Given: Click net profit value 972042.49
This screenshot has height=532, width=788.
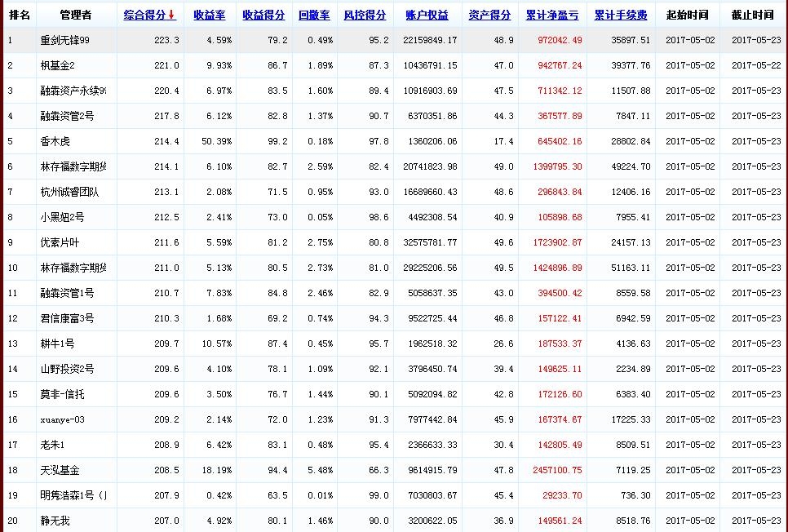Looking at the screenshot, I should [560, 40].
